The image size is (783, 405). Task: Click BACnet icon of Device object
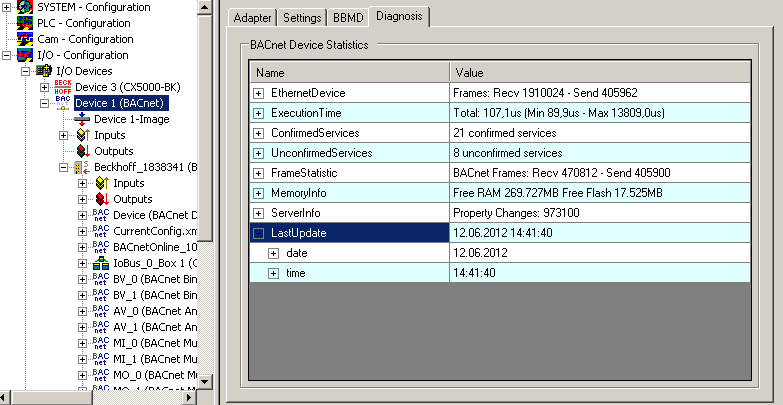point(101,215)
